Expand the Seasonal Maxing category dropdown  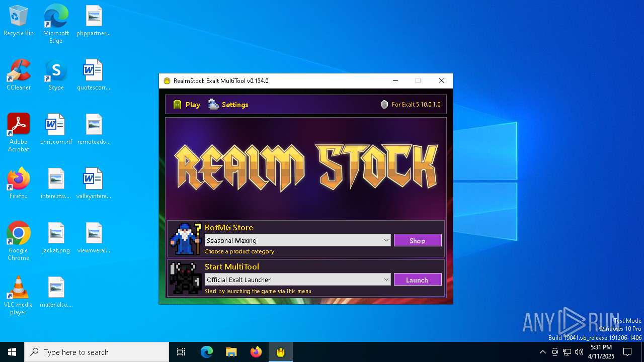pyautogui.click(x=298, y=240)
